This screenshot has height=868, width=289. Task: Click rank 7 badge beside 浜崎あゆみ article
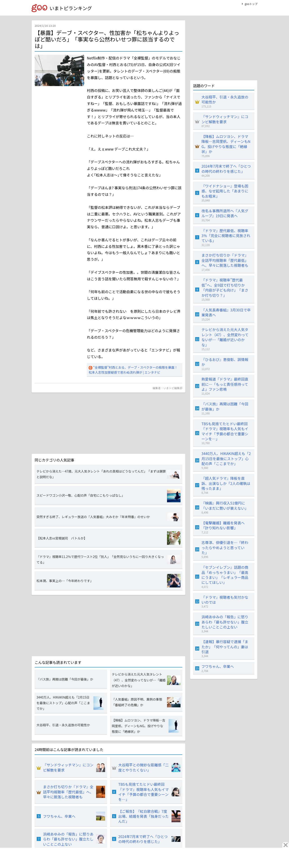click(39, 839)
